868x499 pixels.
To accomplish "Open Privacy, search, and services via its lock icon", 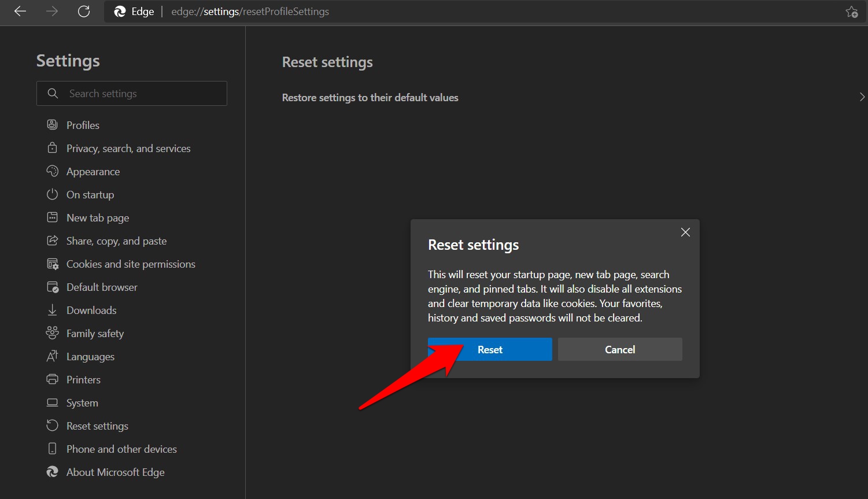I will click(x=52, y=148).
